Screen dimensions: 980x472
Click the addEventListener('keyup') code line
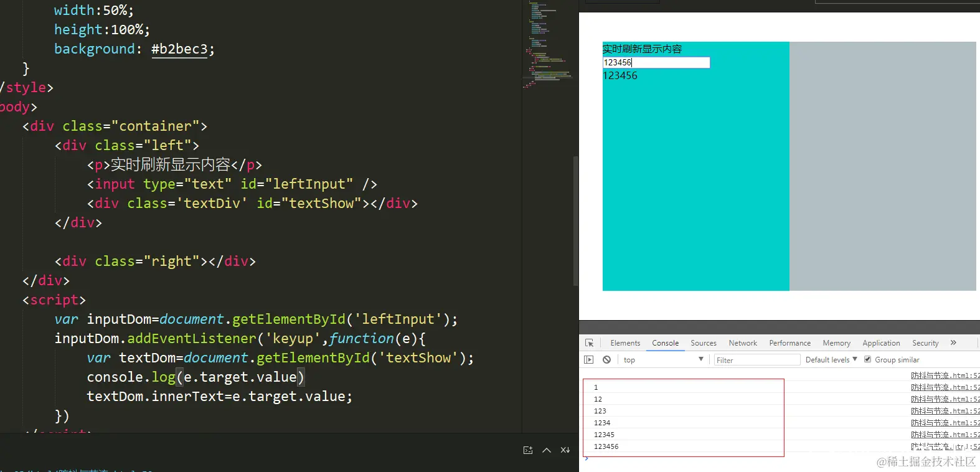click(x=240, y=338)
